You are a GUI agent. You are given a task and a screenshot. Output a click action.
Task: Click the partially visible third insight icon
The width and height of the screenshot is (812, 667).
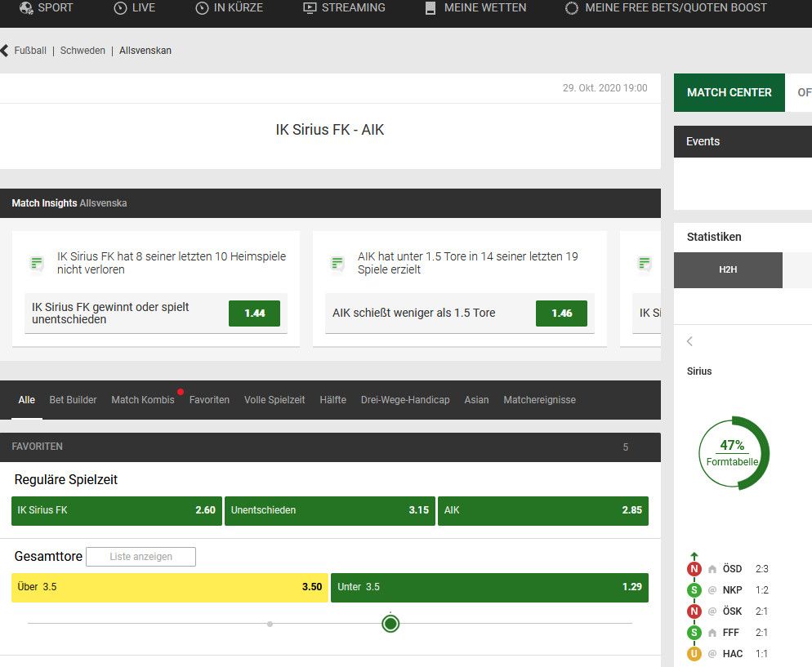pos(645,264)
